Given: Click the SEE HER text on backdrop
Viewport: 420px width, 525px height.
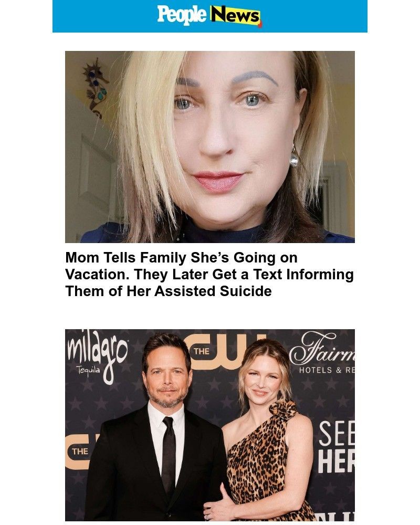Looking at the screenshot, I should pyautogui.click(x=336, y=447).
